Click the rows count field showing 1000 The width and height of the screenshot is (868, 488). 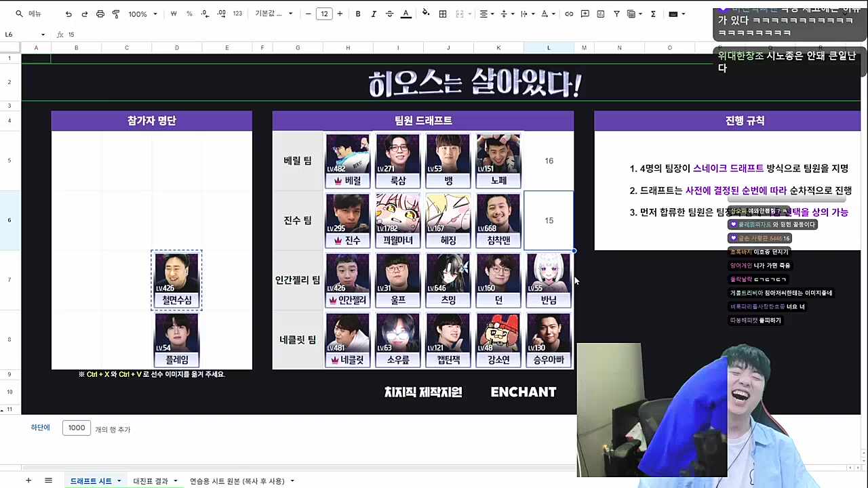click(x=76, y=428)
